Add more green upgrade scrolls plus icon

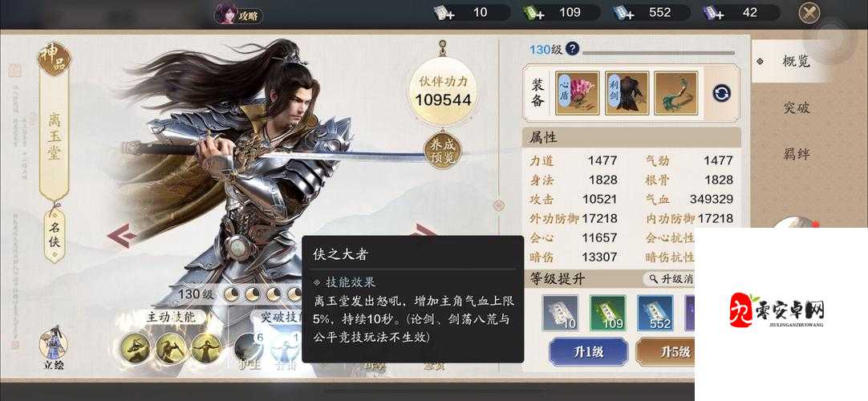pyautogui.click(x=533, y=14)
